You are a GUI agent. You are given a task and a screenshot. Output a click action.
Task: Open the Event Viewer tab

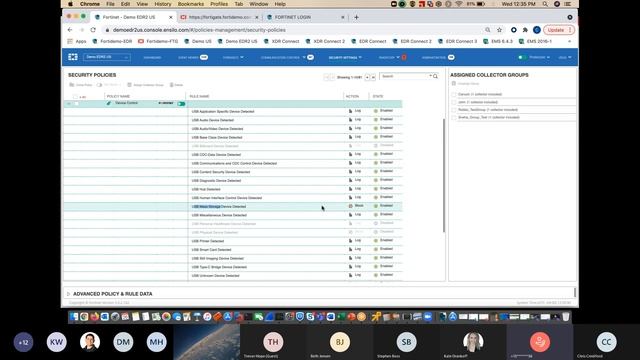193,58
